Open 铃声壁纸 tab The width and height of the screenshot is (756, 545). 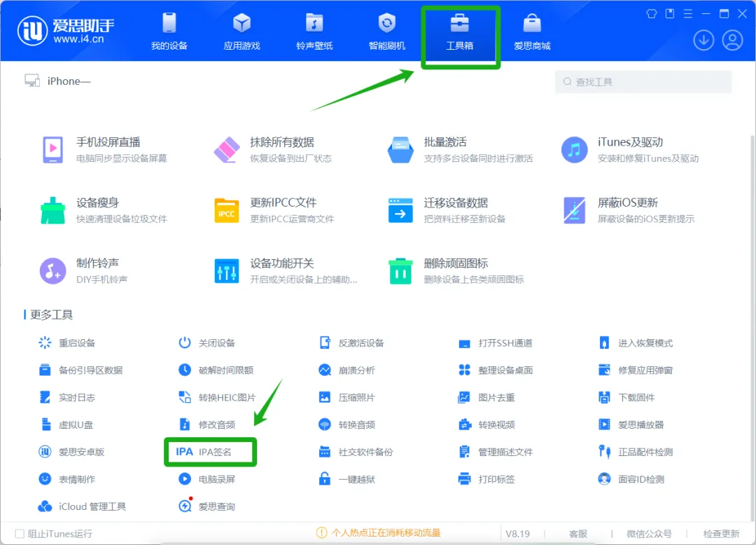(x=314, y=32)
